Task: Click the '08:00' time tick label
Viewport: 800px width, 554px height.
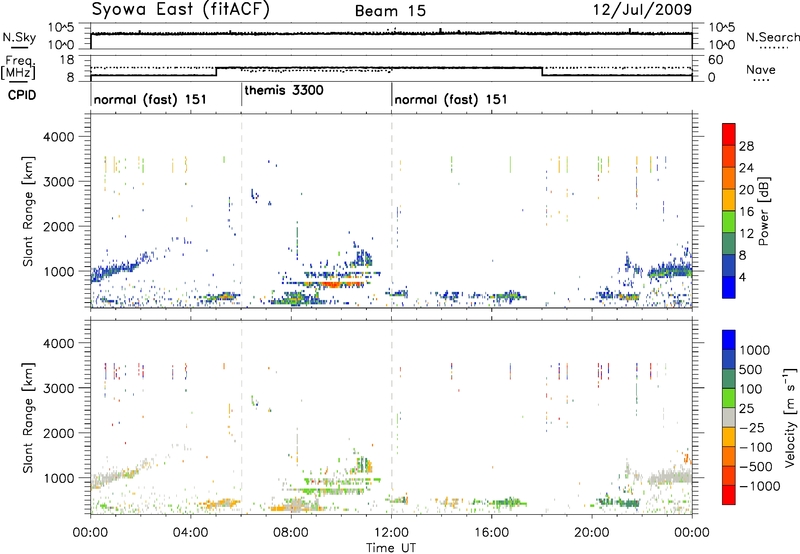Action: tap(291, 533)
